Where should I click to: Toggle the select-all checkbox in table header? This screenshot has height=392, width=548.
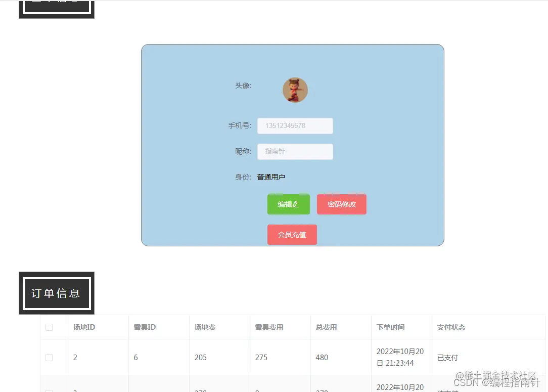[x=49, y=327]
